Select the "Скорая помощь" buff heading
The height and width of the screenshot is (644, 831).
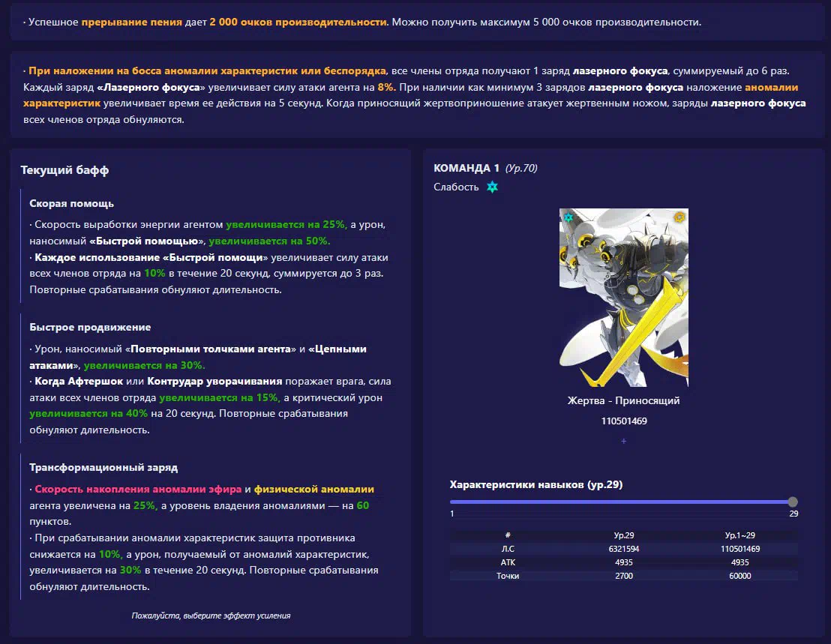71,203
